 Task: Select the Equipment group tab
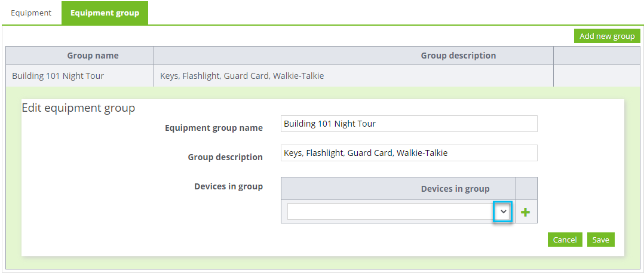pos(105,13)
